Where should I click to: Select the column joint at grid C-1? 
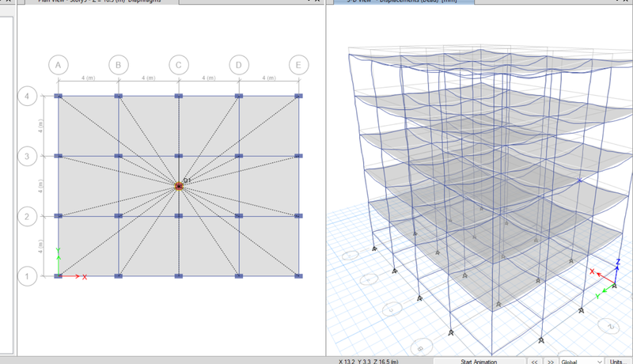point(179,276)
